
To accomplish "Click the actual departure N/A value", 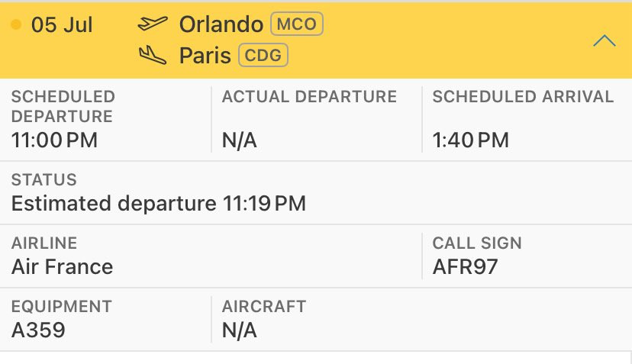I will 239,140.
